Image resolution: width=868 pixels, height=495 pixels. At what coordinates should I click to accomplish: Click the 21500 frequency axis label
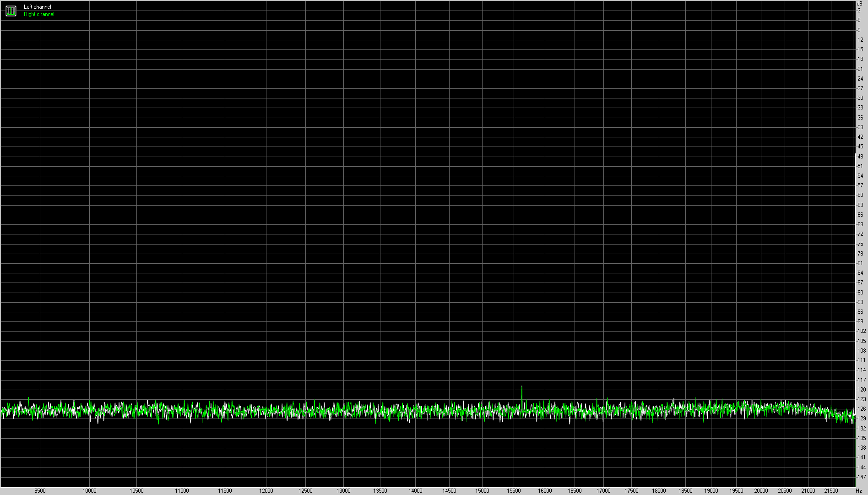point(831,491)
